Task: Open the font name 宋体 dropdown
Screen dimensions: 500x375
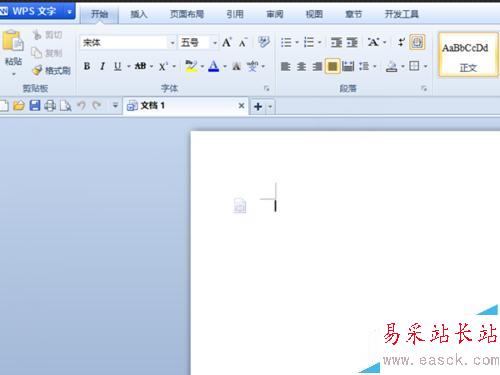Action: click(x=172, y=43)
